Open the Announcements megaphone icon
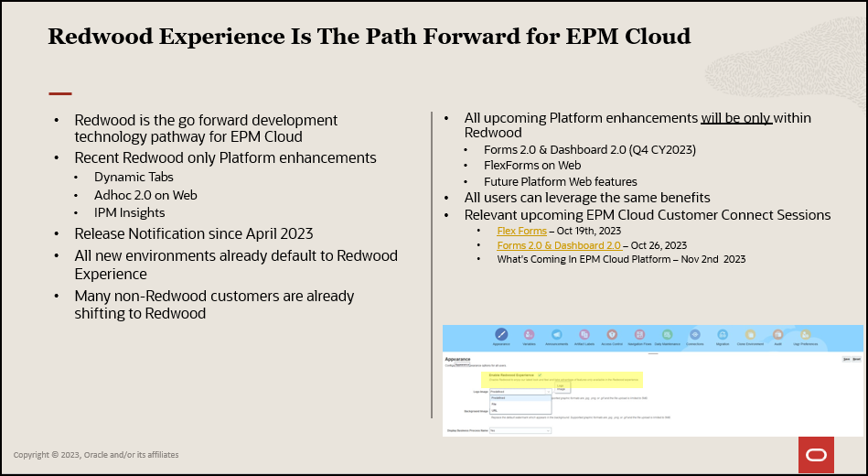Viewport: 868px width, 476px height. [x=557, y=334]
